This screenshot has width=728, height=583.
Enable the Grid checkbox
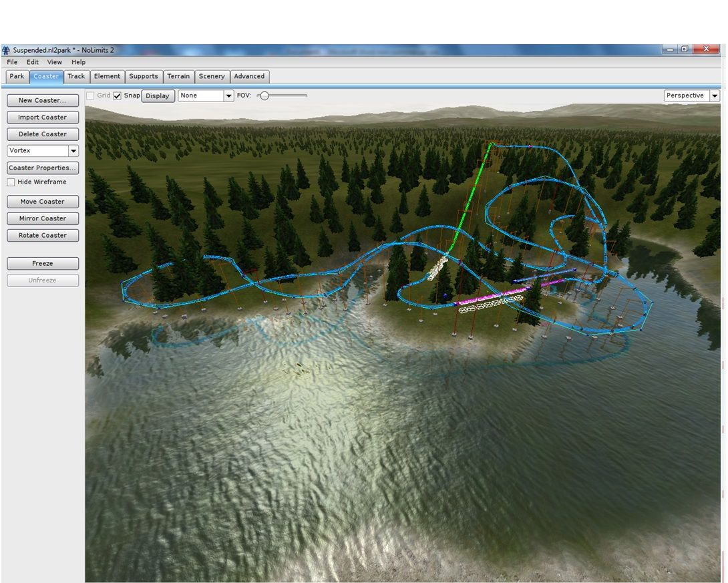point(91,95)
